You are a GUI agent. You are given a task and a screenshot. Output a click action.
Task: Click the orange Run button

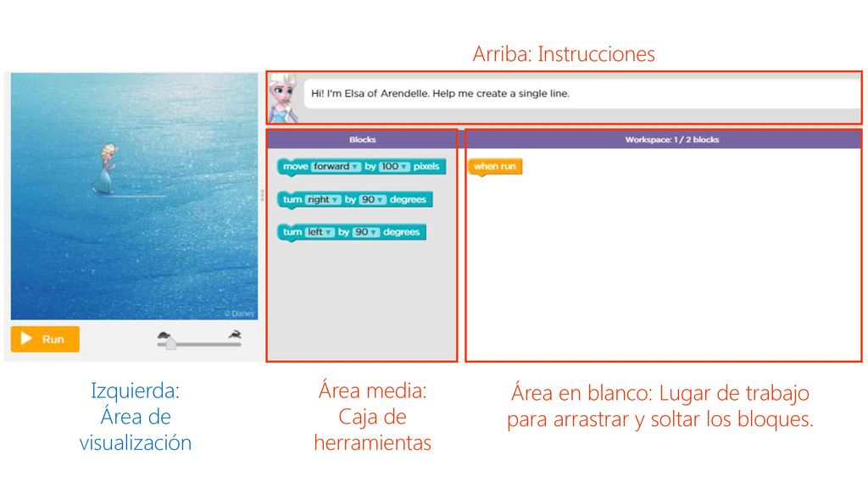tap(45, 339)
